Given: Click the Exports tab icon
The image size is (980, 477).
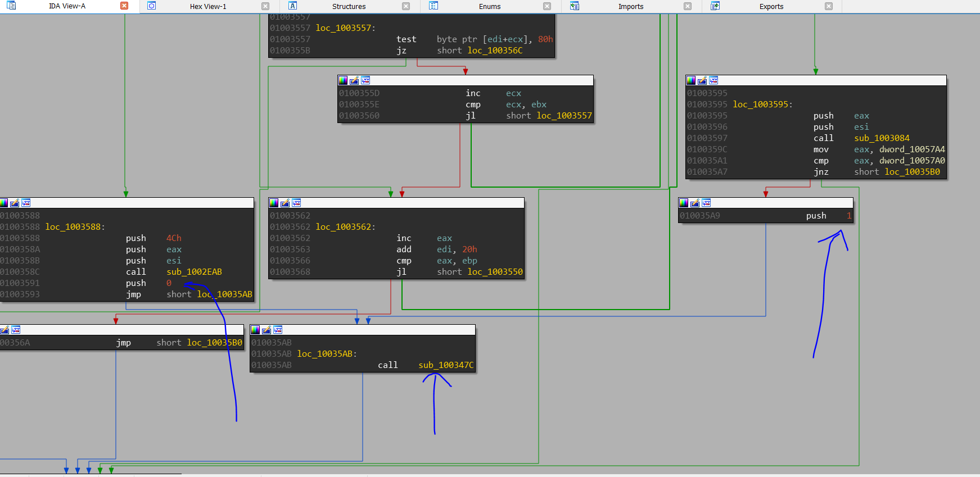Looking at the screenshot, I should point(715,6).
